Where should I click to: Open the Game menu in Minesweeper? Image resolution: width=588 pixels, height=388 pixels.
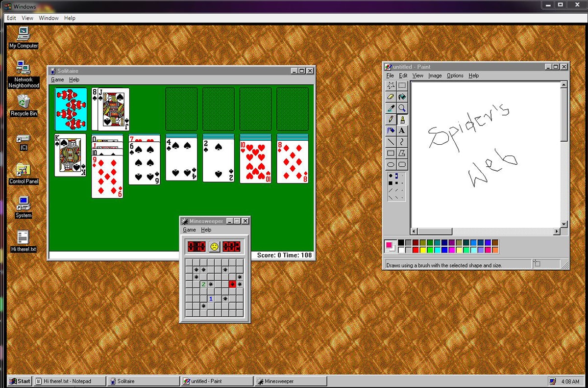189,230
